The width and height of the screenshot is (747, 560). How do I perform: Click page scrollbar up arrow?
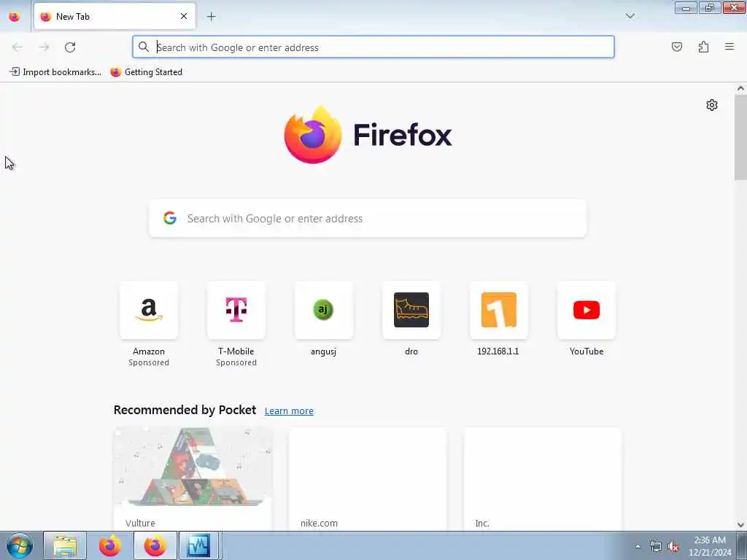(740, 88)
